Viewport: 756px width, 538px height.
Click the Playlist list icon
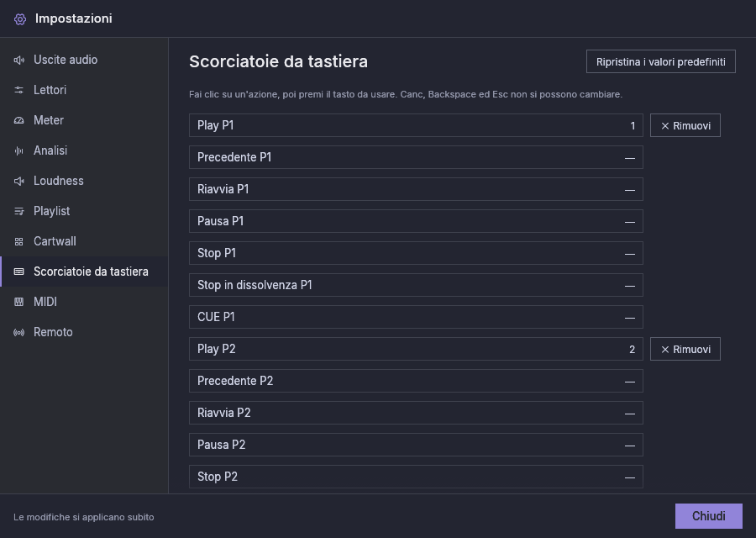point(18,211)
